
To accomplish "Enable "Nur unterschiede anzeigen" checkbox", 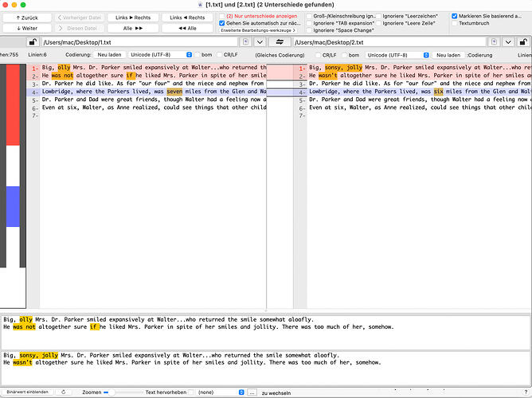I will (222, 16).
